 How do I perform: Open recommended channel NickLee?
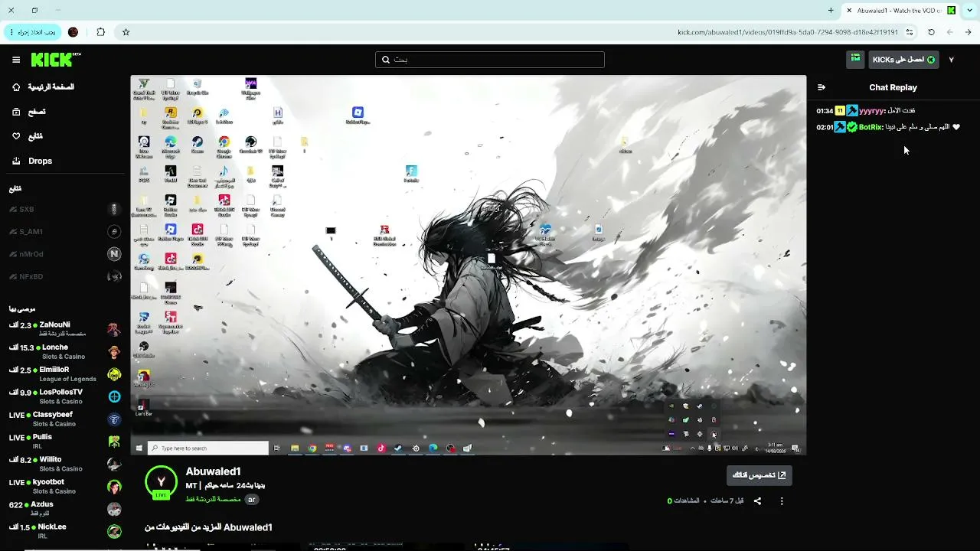(x=64, y=531)
